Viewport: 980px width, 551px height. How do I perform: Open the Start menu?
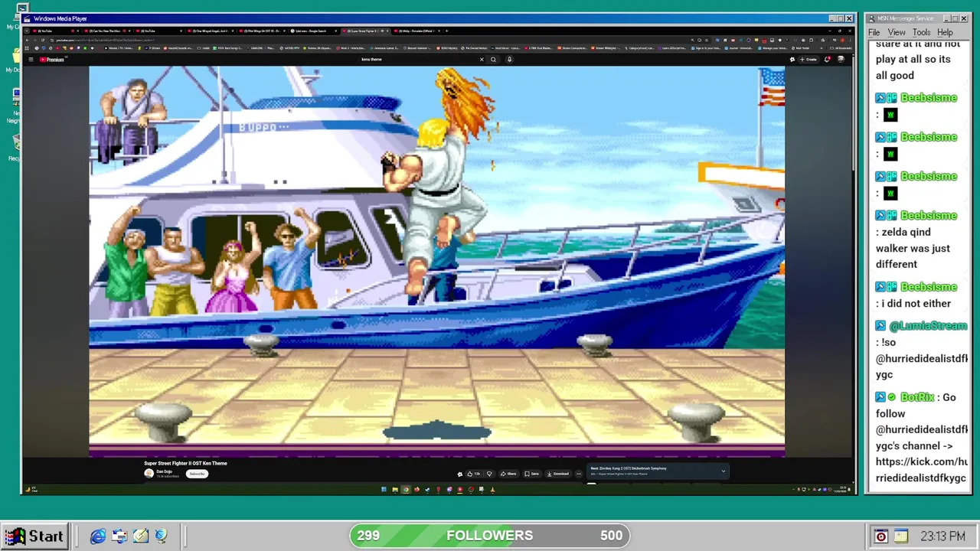click(x=34, y=536)
